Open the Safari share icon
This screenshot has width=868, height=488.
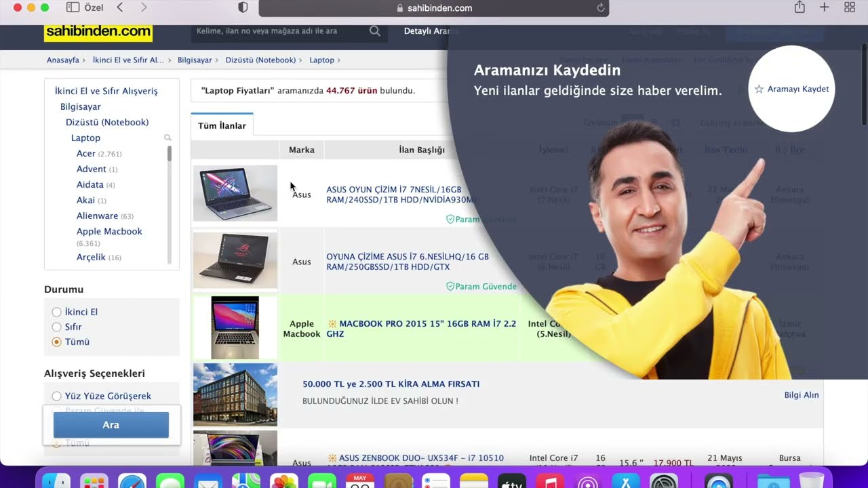800,7
